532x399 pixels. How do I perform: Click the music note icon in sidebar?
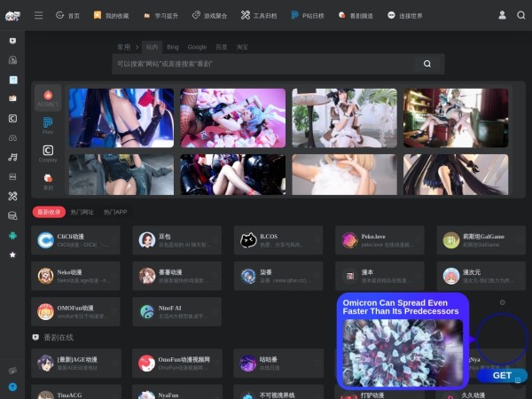point(12,157)
